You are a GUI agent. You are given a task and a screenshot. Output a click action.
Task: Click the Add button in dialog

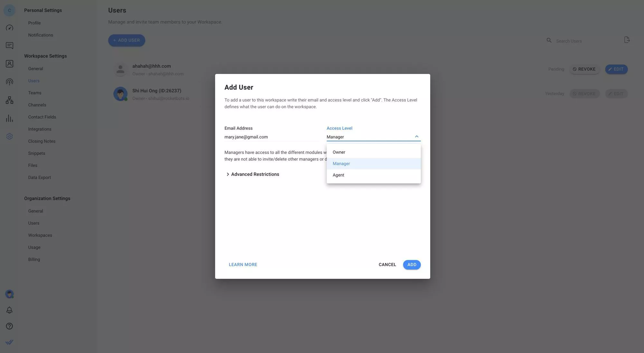coord(412,265)
